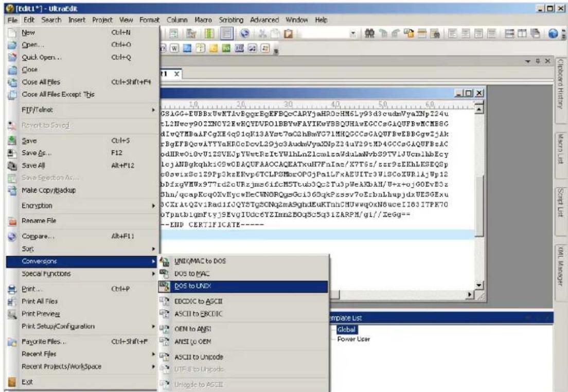Viewport: 568px width, 392px height.
Task: Click the printer icon beside Print...
Action: (x=12, y=289)
